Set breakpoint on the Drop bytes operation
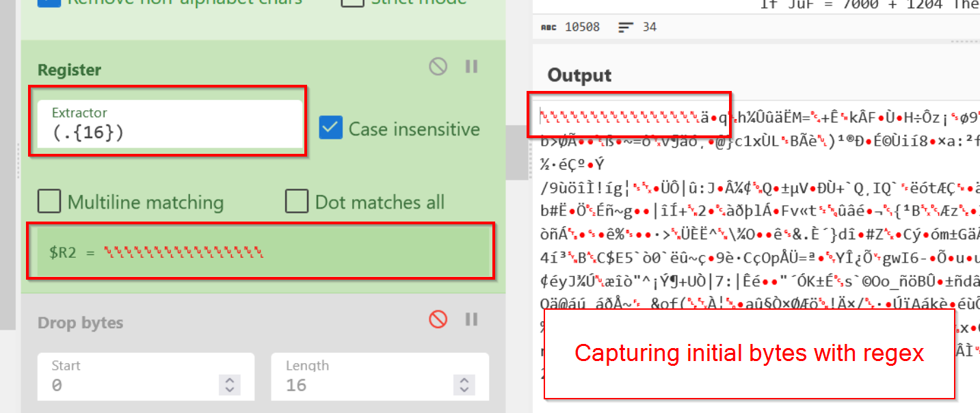Viewport: 980px width, 413px height. tap(472, 319)
